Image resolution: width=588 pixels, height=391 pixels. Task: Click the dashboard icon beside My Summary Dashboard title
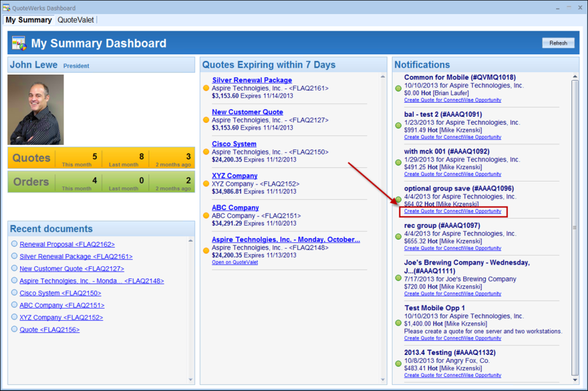18,43
